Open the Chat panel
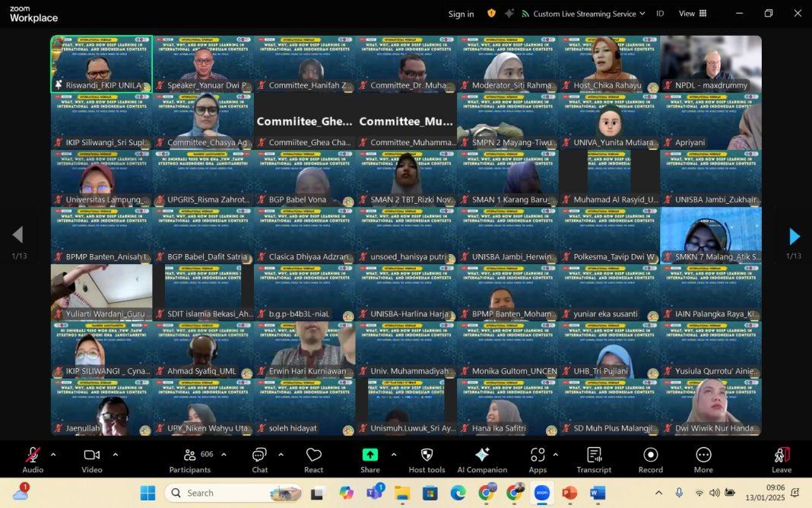The width and height of the screenshot is (812, 508). pyautogui.click(x=259, y=459)
